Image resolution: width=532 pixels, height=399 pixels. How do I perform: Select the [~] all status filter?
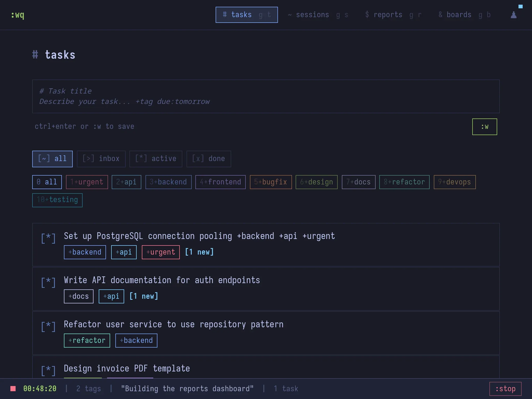tap(52, 159)
